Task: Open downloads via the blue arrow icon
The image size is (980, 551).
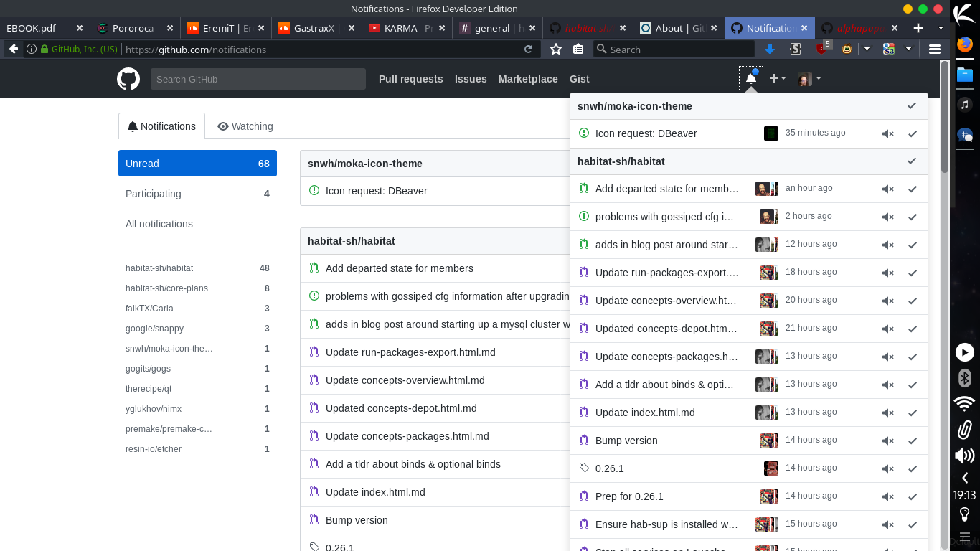Action: 770,49
